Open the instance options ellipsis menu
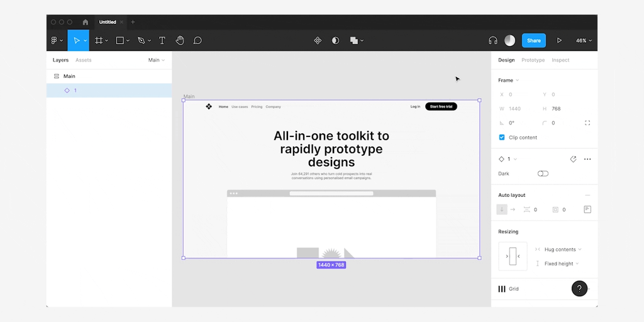Screen dimensions: 644x322 coord(587,159)
